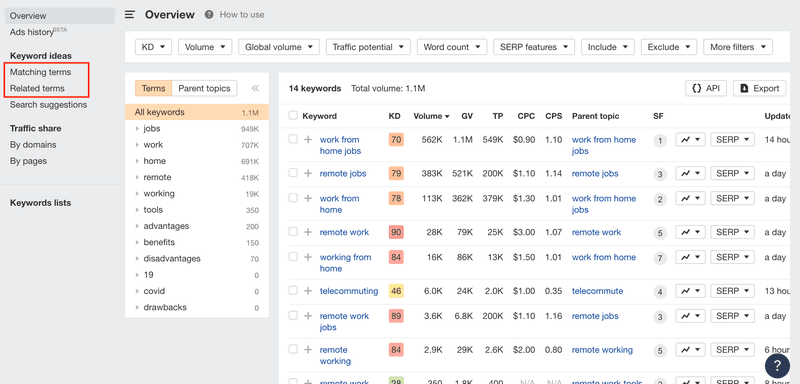Screen dimensions: 800x384
Task: Toggle the hamburger menu icon beside Overview
Action: (130, 15)
